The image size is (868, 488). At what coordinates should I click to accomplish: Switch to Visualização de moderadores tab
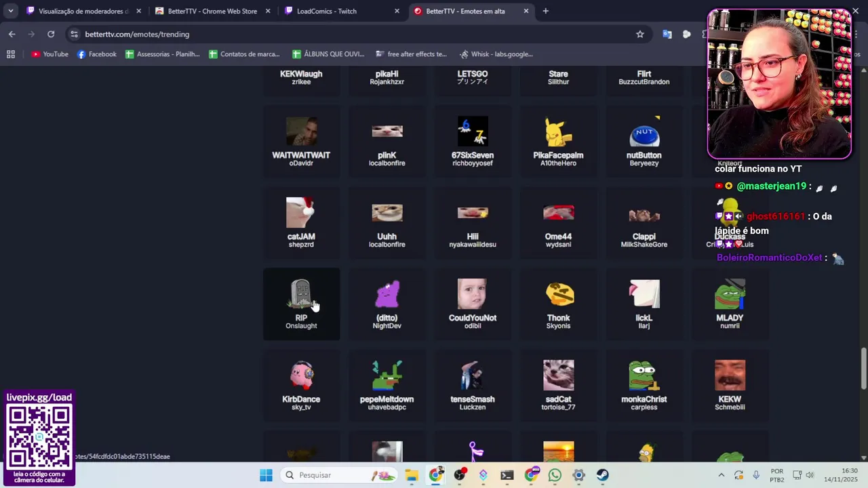[83, 11]
